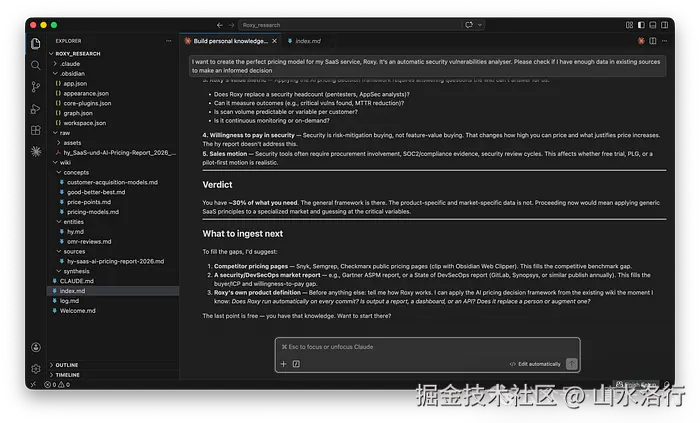Collapse the sources folder
This screenshot has height=423, width=700.
(113, 251)
